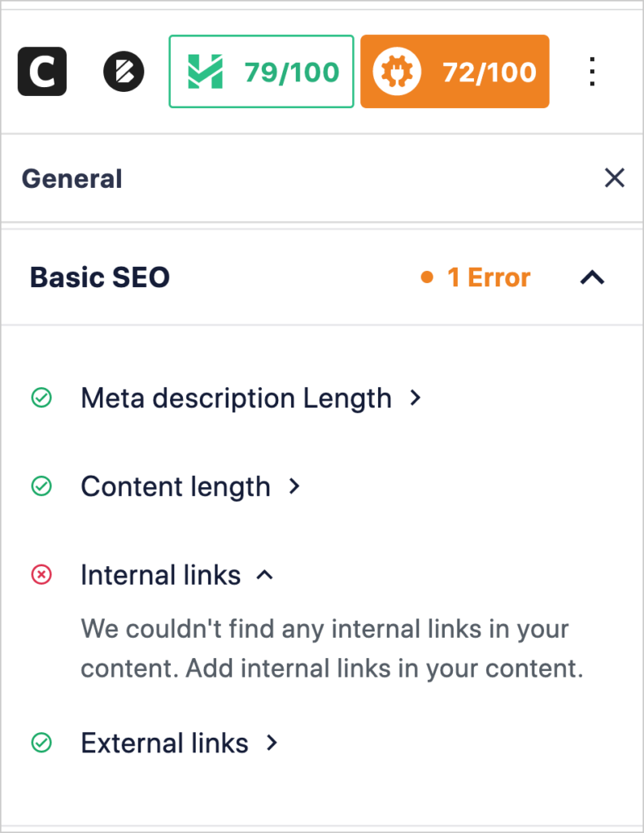644x833 pixels.
Task: Expand the Content length chevron
Action: point(294,486)
